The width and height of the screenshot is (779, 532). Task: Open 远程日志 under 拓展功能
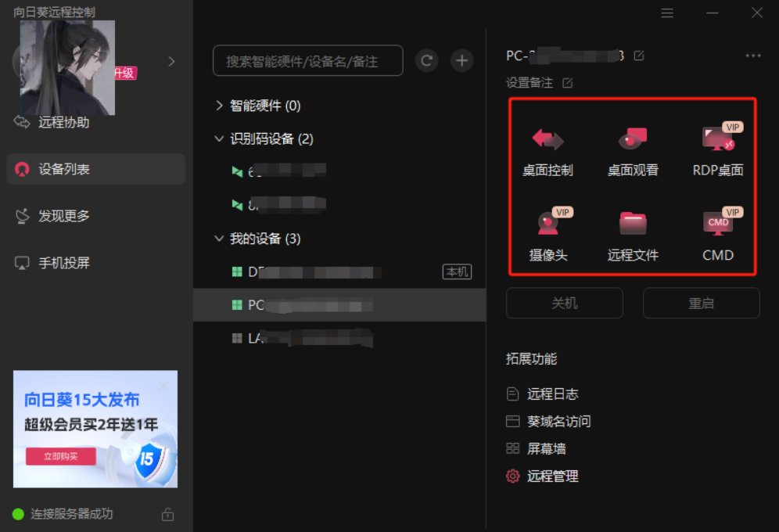pos(552,394)
